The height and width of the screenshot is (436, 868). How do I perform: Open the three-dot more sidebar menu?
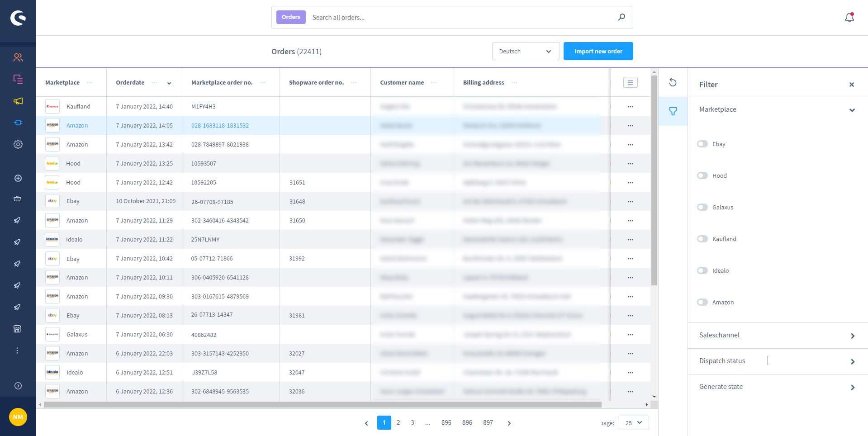[x=17, y=351]
